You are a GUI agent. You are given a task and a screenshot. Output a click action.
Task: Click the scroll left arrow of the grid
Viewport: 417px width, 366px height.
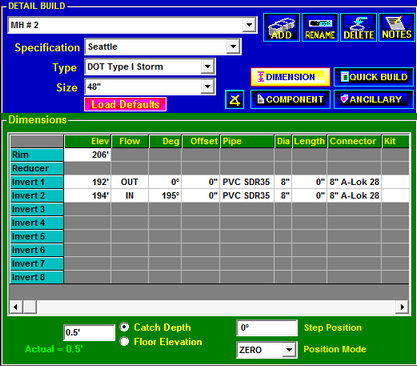(x=16, y=307)
